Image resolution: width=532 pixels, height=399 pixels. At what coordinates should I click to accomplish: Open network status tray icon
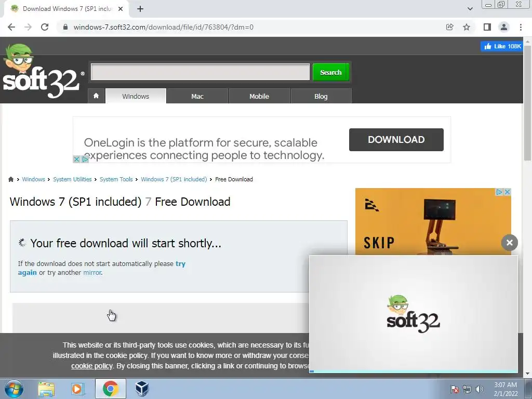(467, 390)
